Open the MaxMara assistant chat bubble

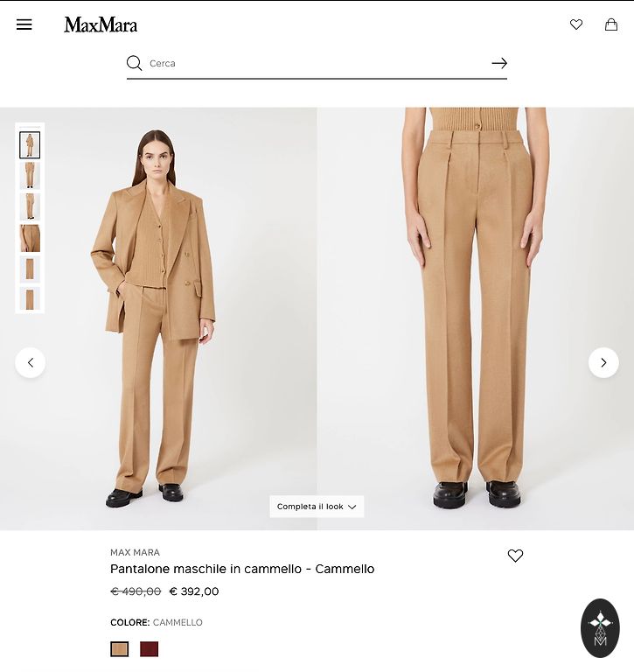point(600,628)
